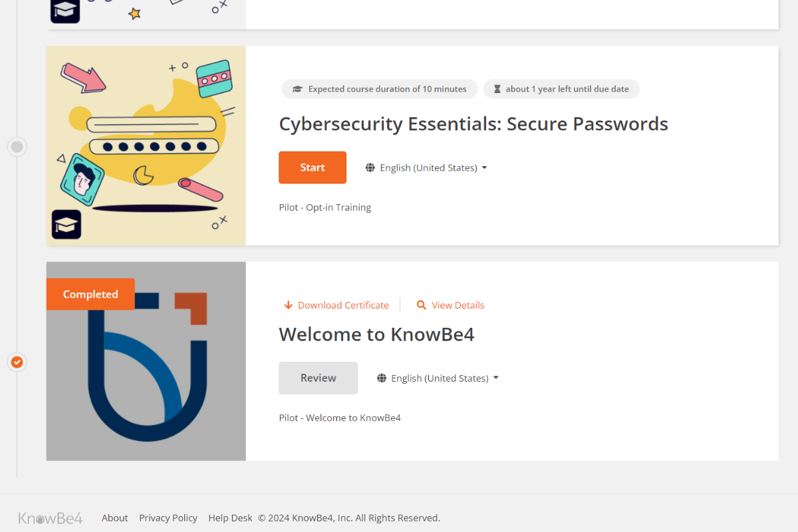Open the About footer link

tap(114, 518)
